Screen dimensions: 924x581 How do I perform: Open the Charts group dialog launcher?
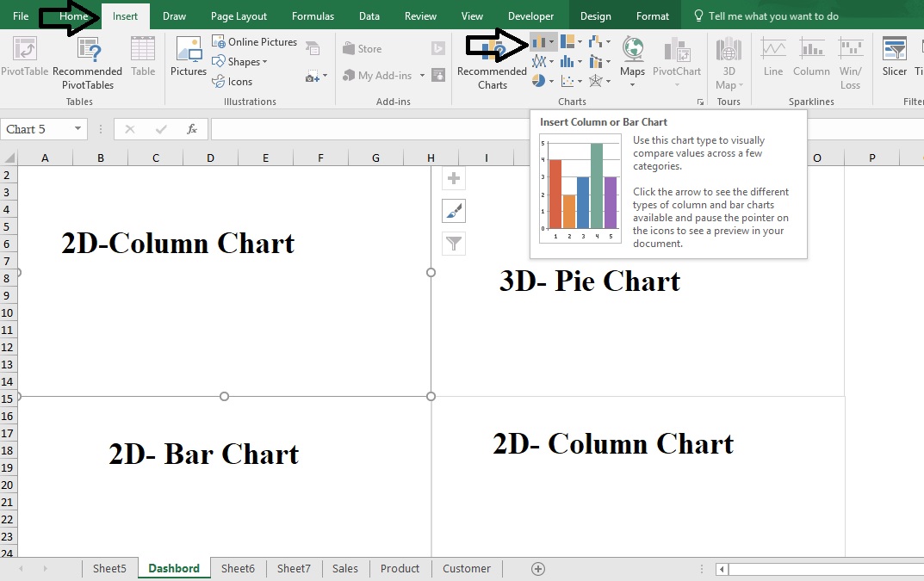click(x=700, y=102)
